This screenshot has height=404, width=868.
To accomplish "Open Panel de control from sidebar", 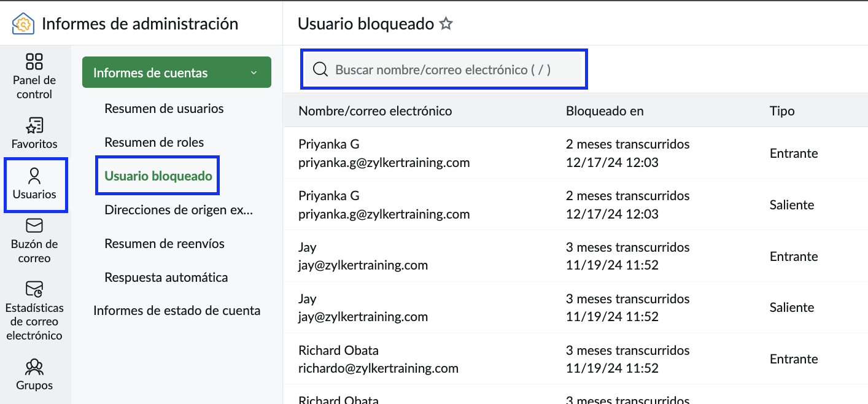I will pos(34,76).
